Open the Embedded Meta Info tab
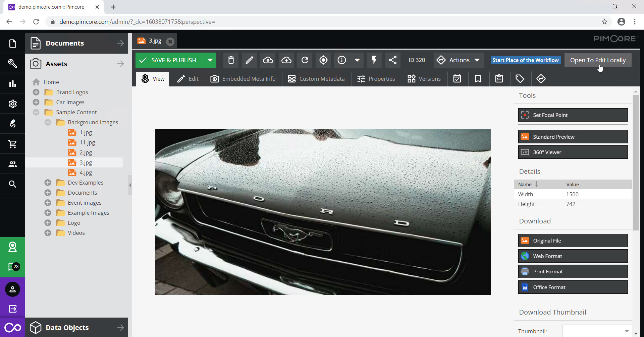Screen dimensions: 644x337 [x=243, y=79]
